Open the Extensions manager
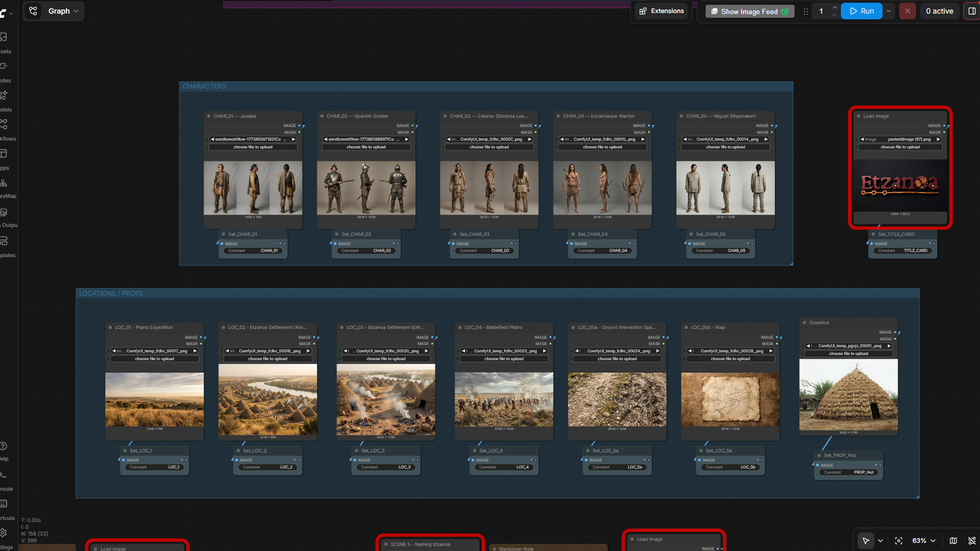980x551 pixels. click(x=661, y=11)
